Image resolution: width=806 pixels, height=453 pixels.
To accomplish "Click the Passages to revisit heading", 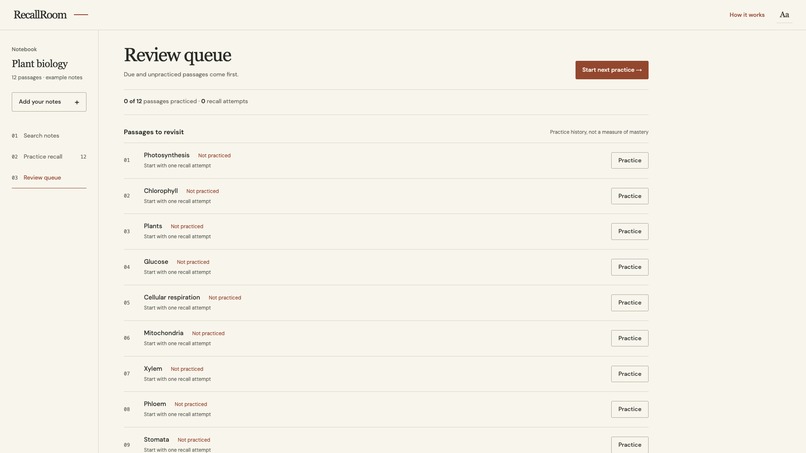I will pos(154,132).
